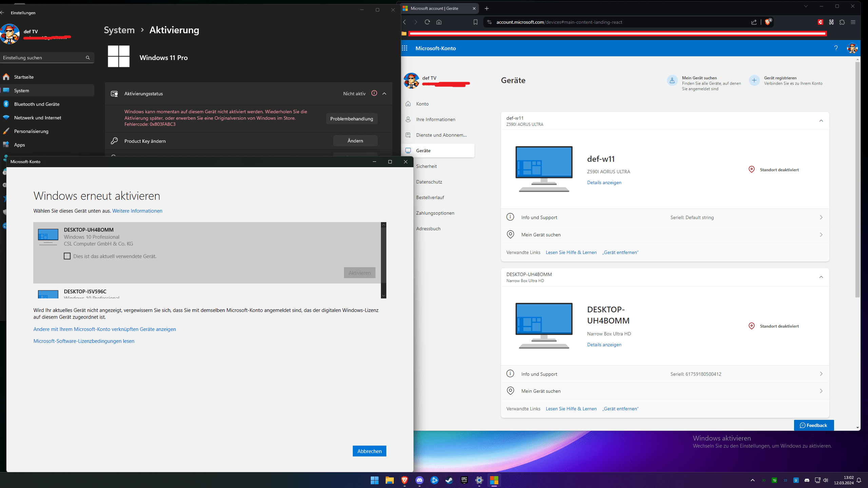Show hidden system tray icons chevron
Image resolution: width=868 pixels, height=488 pixels.
click(753, 480)
